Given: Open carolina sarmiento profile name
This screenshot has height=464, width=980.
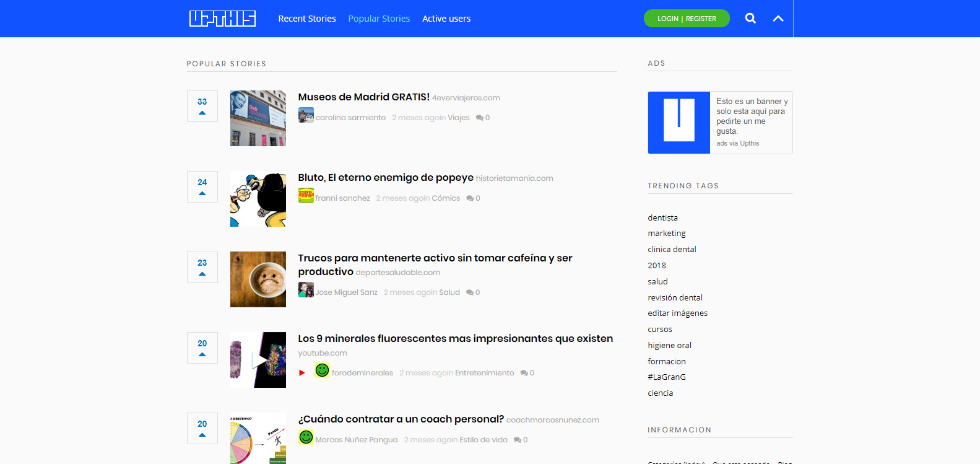Looking at the screenshot, I should [x=350, y=118].
